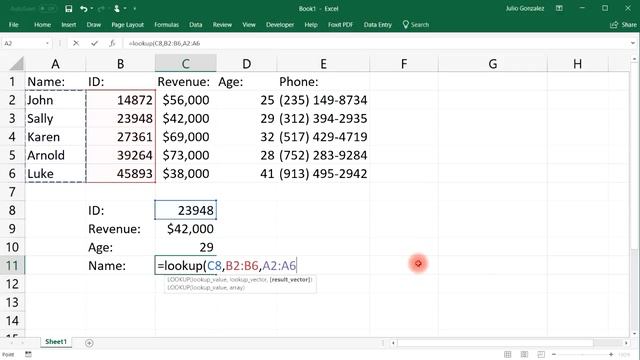This screenshot has height=360, width=640.
Task: Open Customize Quick Access Toolbar dropdown
Action: coord(135,9)
